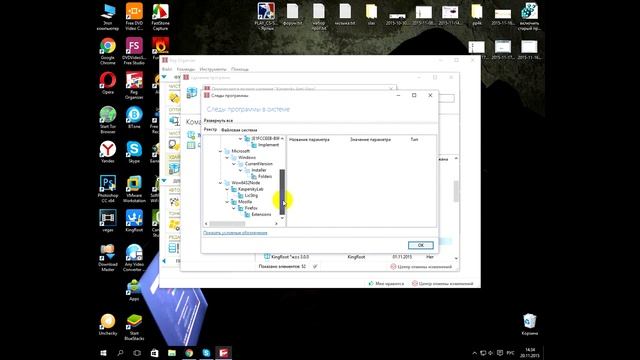Launch Skype from desktop shortcut
The image size is (640, 360).
[x=134, y=152]
